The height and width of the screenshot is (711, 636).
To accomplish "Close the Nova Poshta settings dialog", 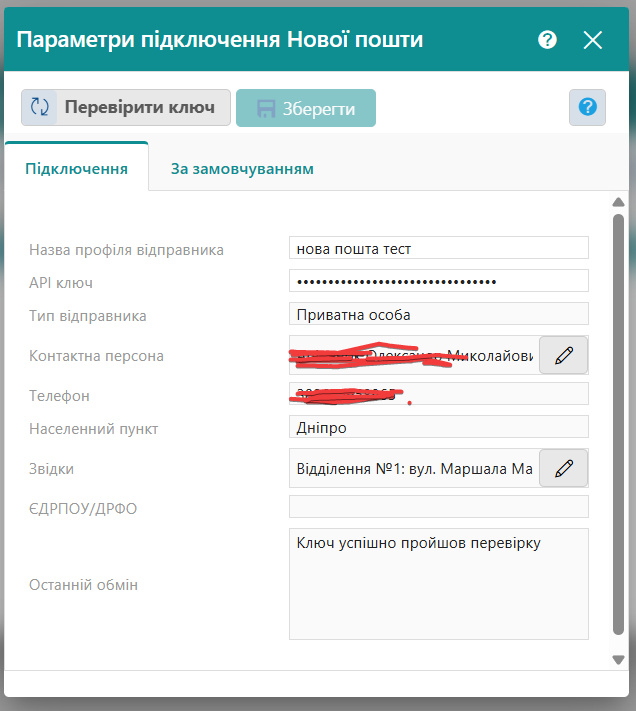I will (x=592, y=40).
